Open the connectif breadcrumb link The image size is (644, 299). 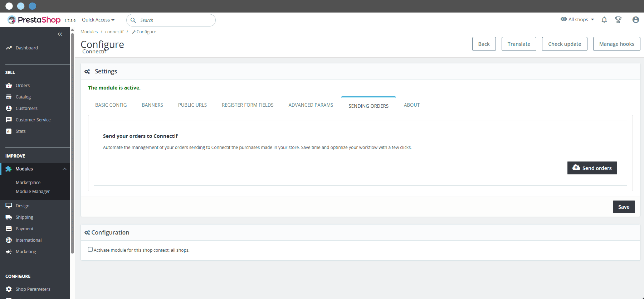[x=114, y=32]
